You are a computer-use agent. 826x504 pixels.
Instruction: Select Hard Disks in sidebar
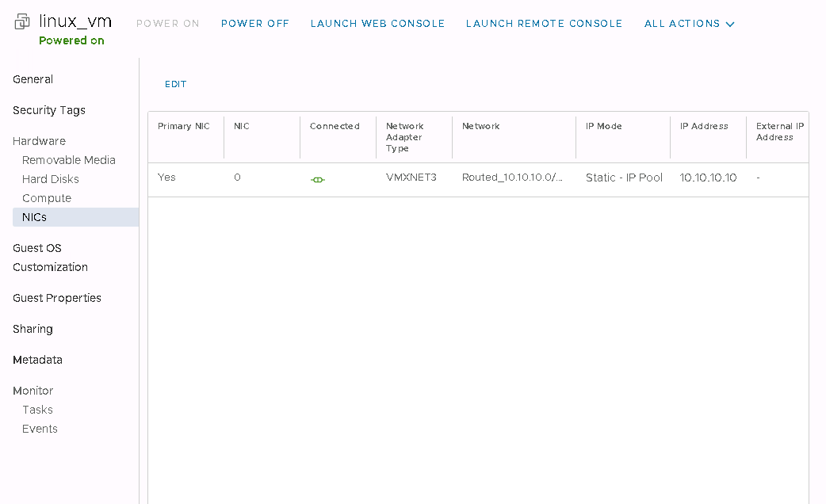pos(51,179)
